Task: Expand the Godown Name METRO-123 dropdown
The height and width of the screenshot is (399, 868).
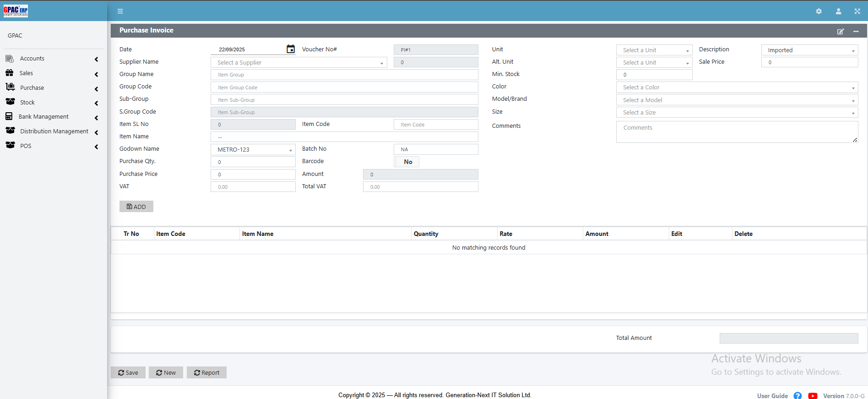Action: [x=253, y=150]
